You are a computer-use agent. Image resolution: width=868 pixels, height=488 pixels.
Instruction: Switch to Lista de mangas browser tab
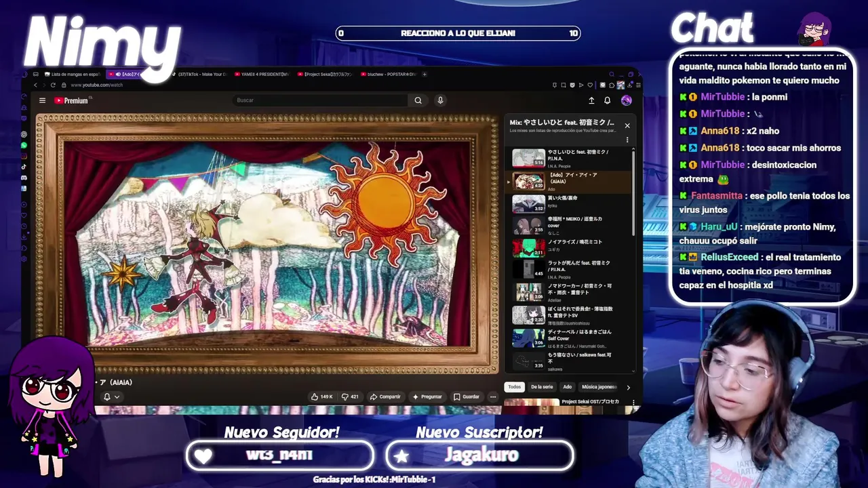click(73, 74)
